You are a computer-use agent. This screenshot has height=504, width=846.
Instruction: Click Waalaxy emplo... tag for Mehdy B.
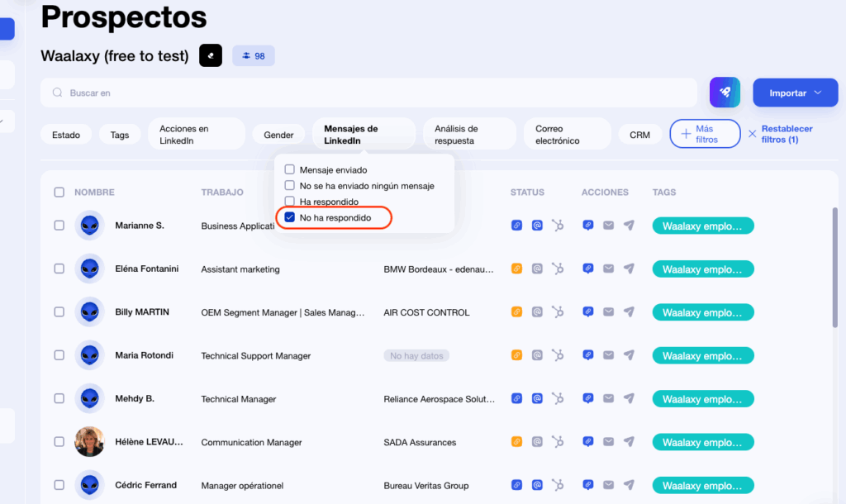(x=703, y=399)
